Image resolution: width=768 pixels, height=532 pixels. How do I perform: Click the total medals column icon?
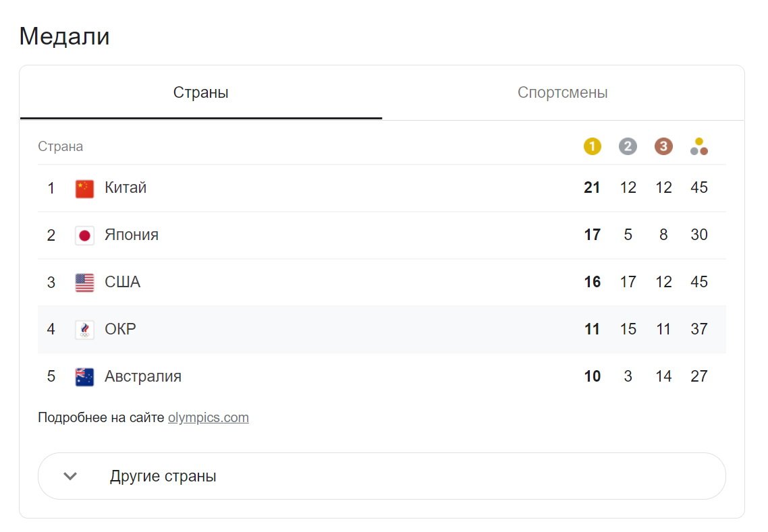(x=699, y=146)
